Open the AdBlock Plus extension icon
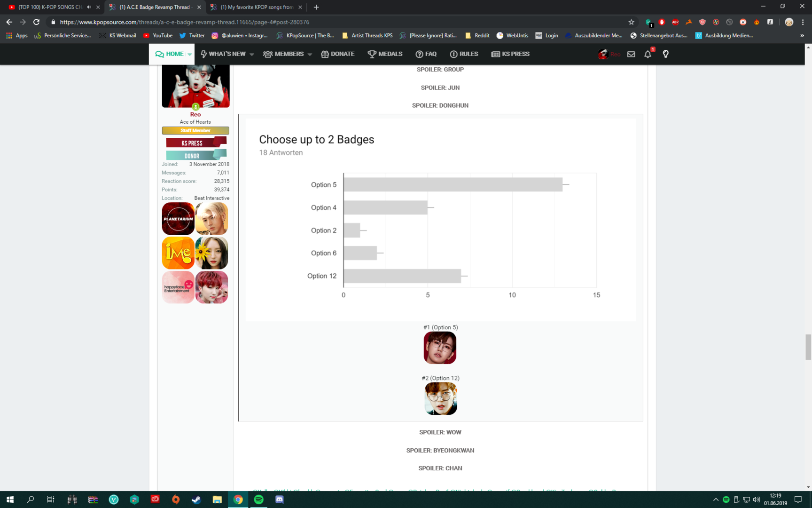 click(675, 22)
